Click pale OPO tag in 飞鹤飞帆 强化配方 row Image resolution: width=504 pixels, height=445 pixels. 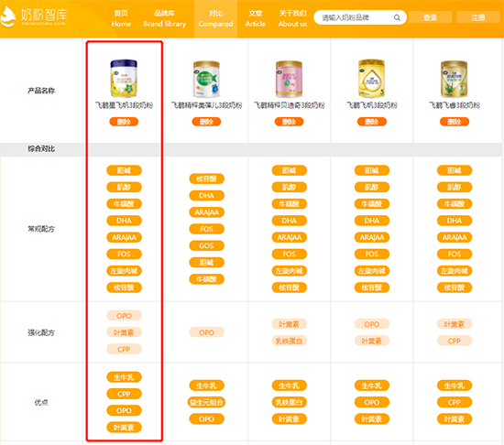click(371, 324)
